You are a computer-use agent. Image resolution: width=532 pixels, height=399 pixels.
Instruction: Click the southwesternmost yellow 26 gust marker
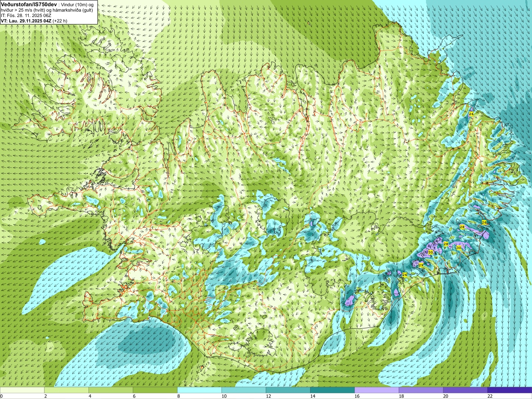405,274
